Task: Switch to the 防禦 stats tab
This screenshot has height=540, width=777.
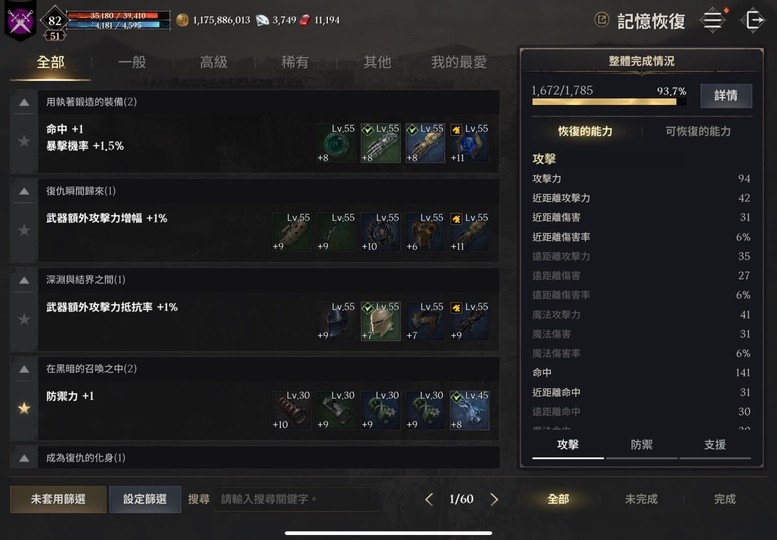Action: [x=641, y=445]
